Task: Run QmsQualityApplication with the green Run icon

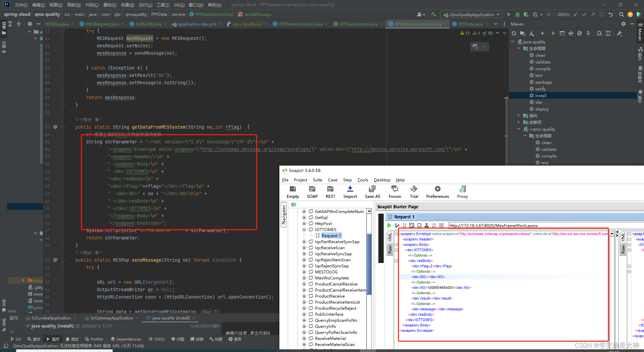Action: pos(509,14)
